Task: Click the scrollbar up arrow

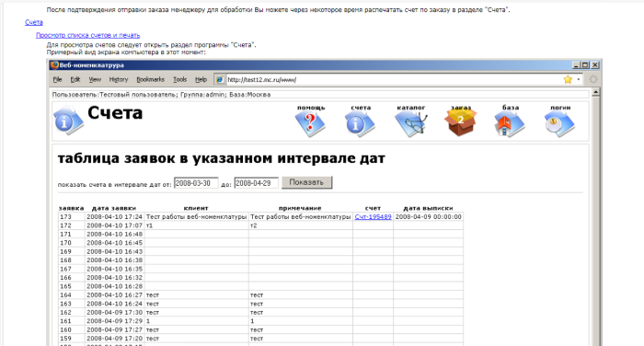Action: pyautogui.click(x=595, y=93)
